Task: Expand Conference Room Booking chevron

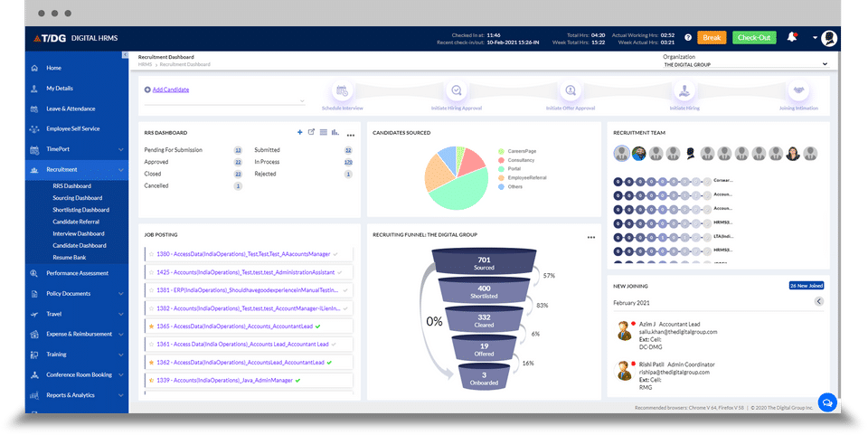Action: tap(120, 375)
